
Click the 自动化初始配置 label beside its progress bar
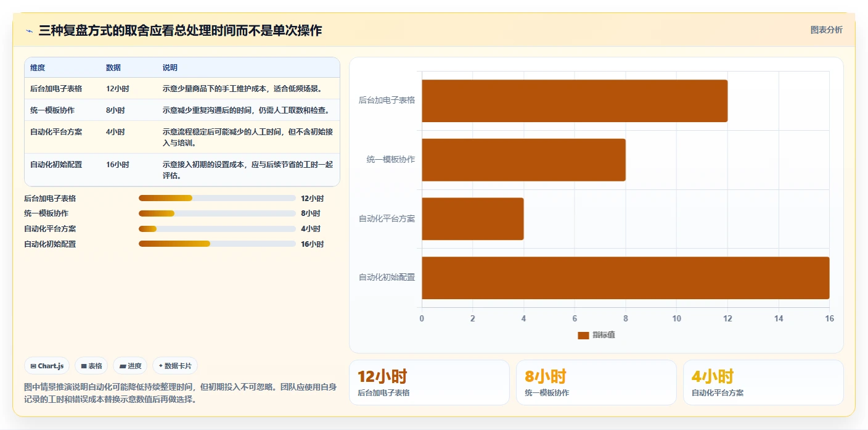coord(50,244)
